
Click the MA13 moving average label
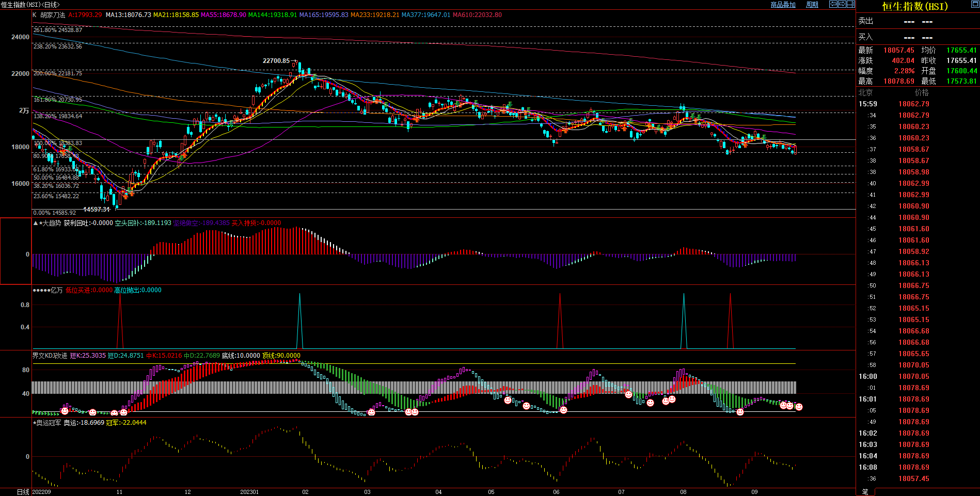(x=128, y=15)
